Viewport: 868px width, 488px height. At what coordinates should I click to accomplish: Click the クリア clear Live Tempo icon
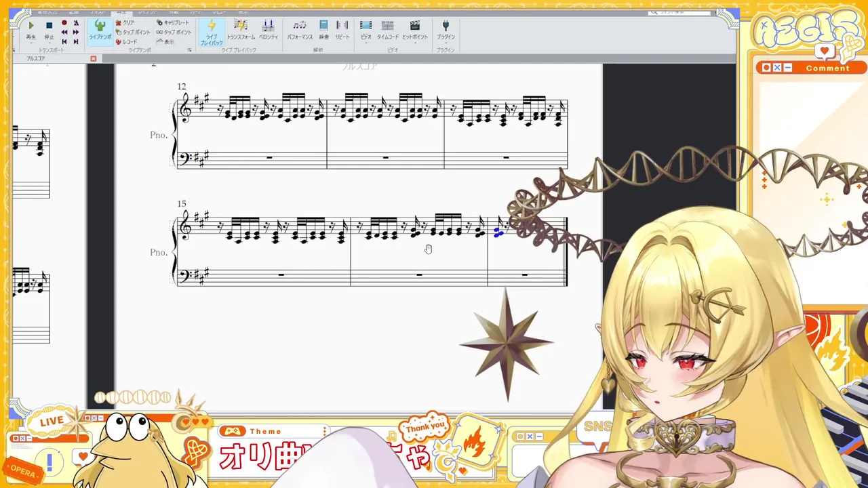click(x=125, y=23)
